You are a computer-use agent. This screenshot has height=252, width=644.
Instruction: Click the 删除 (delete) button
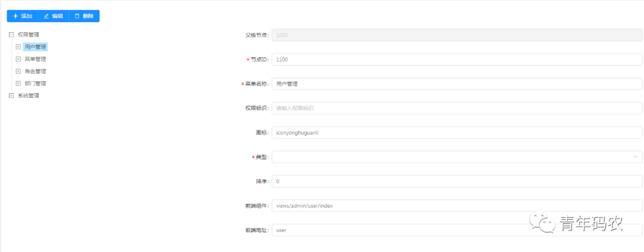(84, 16)
